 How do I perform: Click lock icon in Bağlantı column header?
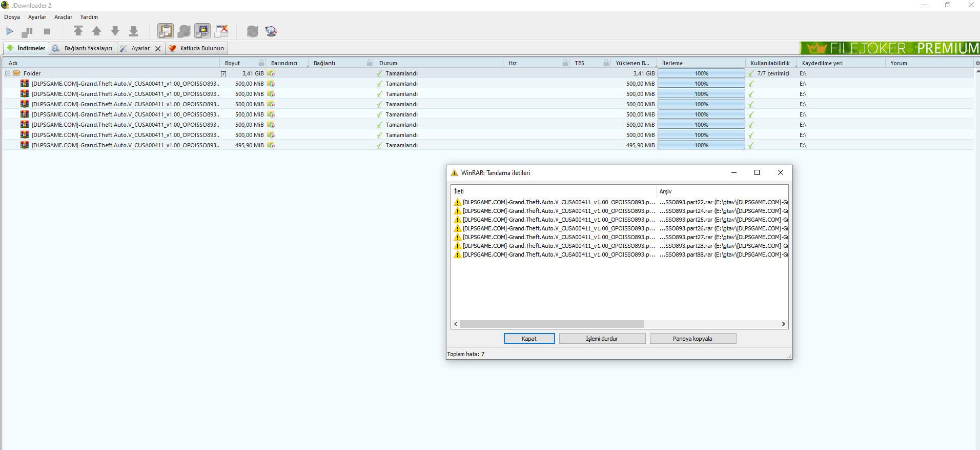coord(370,63)
